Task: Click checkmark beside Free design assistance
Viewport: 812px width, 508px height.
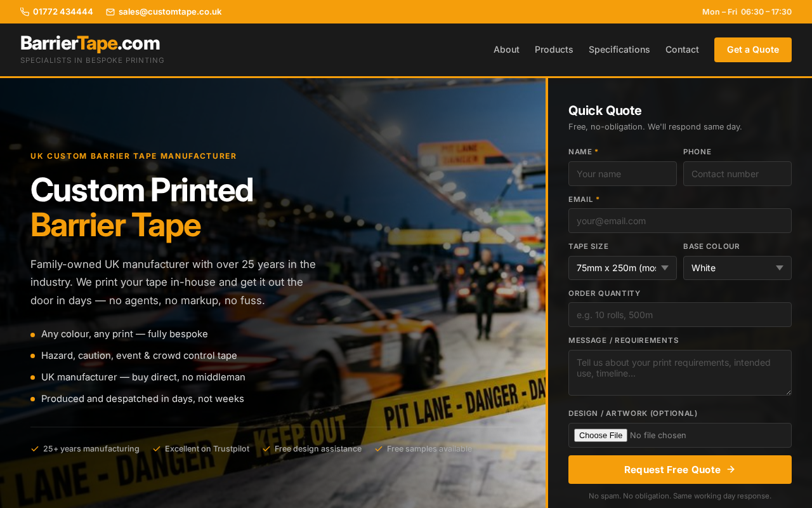Action: click(266, 449)
